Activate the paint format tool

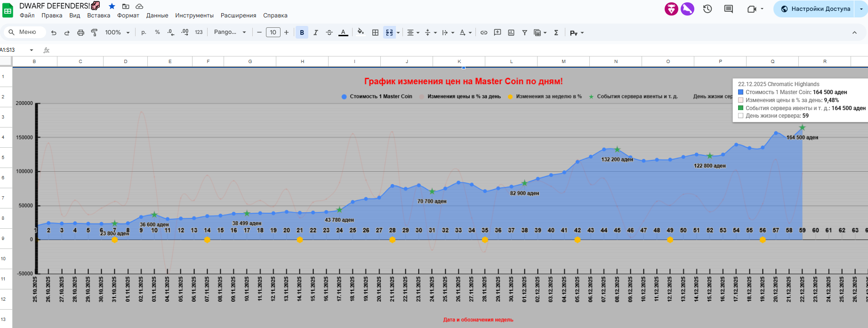click(x=94, y=32)
